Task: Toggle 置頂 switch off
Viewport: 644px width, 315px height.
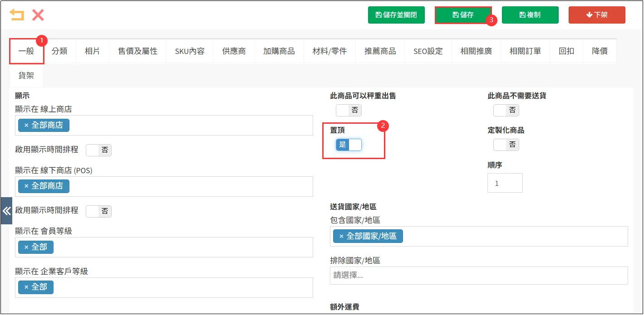Action: coord(349,145)
